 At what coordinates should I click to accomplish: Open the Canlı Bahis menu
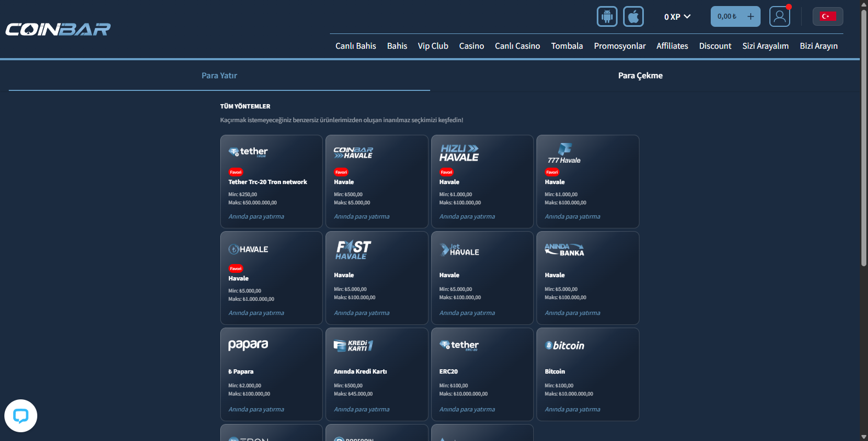(x=356, y=46)
